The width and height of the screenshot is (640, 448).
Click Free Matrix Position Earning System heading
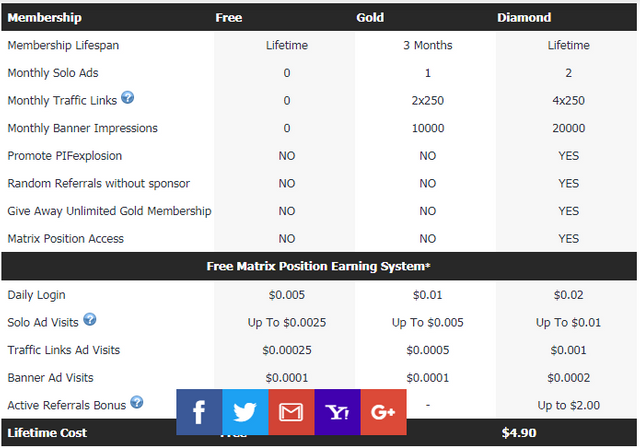coord(319,266)
